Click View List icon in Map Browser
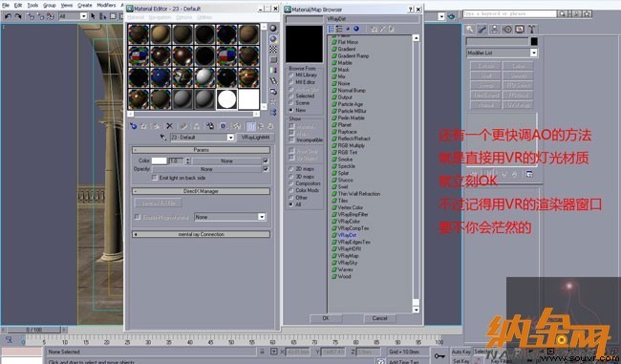This screenshot has height=364, width=621. [332, 29]
